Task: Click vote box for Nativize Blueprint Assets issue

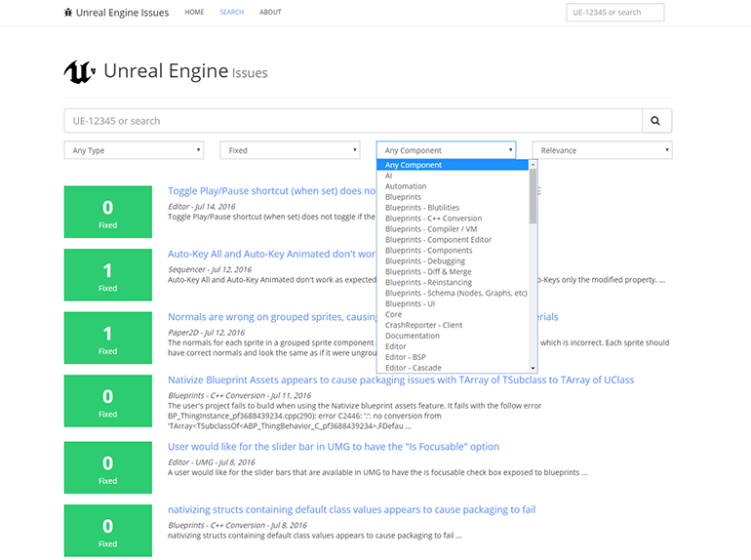Action: click(107, 400)
